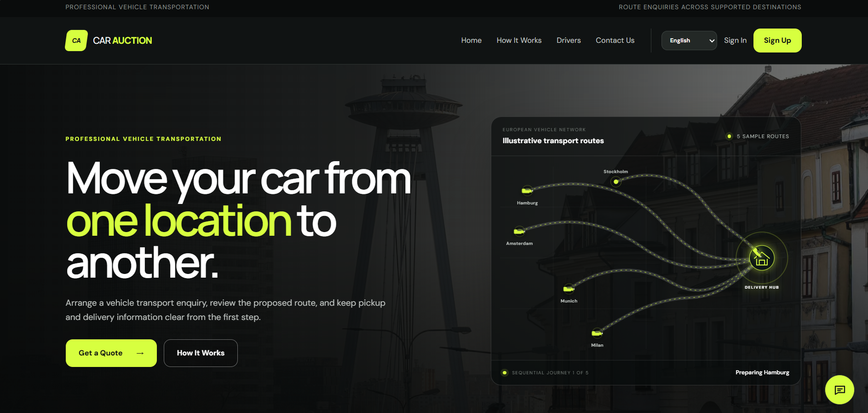This screenshot has height=413, width=868.
Task: Open the English language dropdown
Action: tap(689, 41)
